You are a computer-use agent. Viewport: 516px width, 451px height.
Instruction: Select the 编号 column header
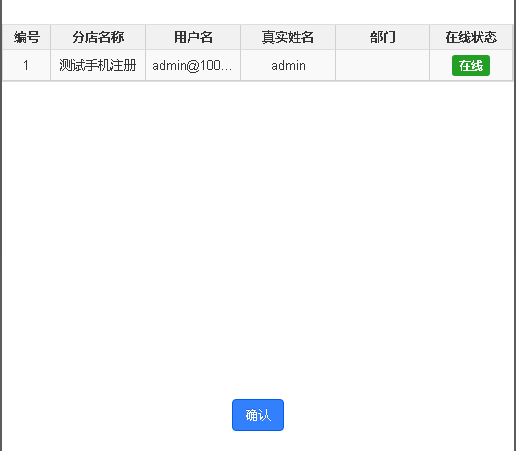coord(27,37)
